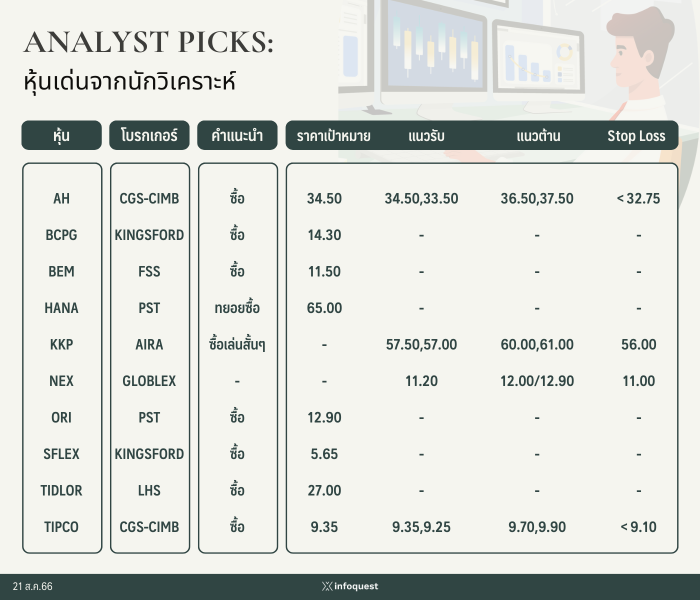Select the AH stock row name
700x600 pixels.
61,198
